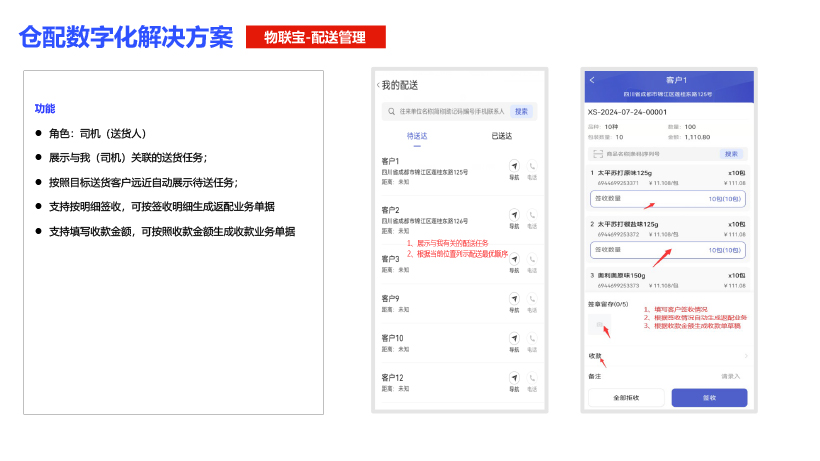Tap the phone icon for 客户12
This screenshot has height=461, width=820.
tap(532, 379)
